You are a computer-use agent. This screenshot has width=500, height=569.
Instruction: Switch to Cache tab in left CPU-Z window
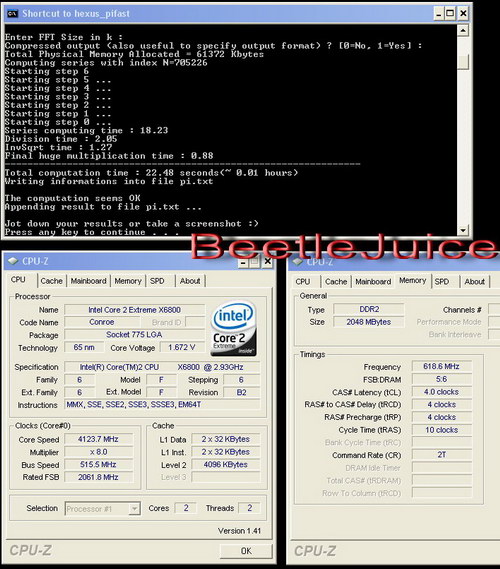(x=52, y=281)
